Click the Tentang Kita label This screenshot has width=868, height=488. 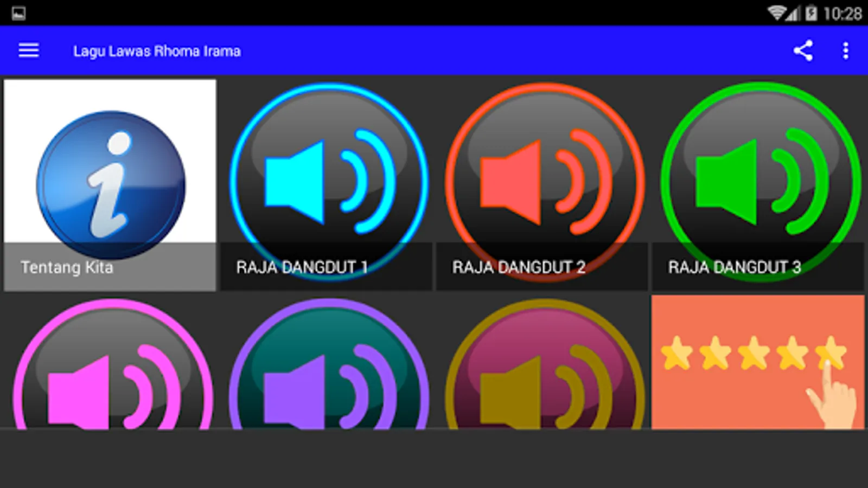(67, 267)
